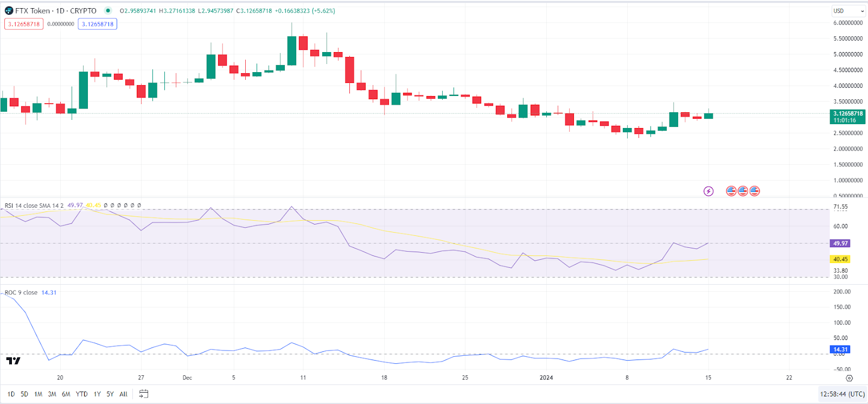The image size is (868, 404).
Task: Click the 2024 date axis label
Action: pyautogui.click(x=546, y=377)
